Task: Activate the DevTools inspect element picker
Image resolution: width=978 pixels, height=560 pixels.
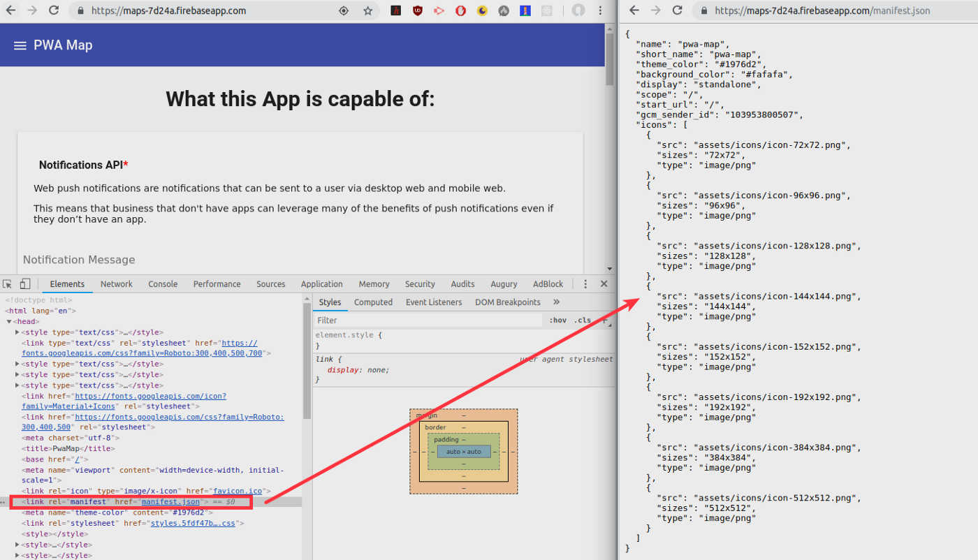Action: click(8, 284)
